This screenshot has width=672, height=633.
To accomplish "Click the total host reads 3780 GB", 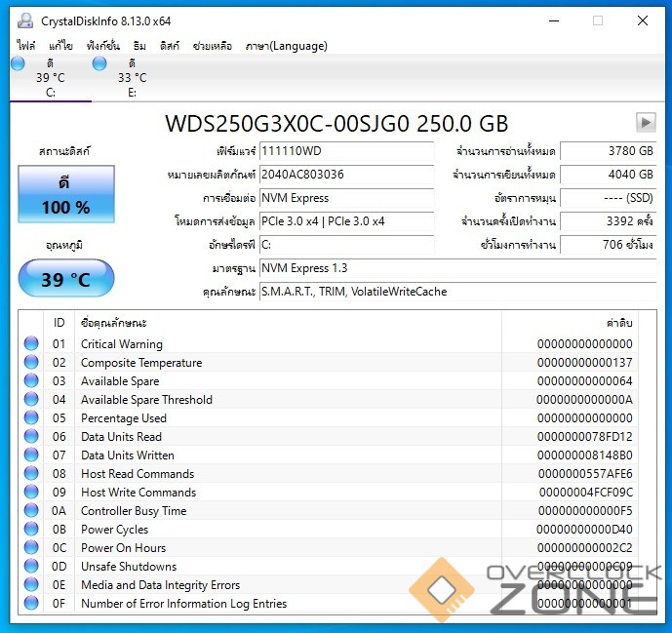I will pyautogui.click(x=609, y=151).
